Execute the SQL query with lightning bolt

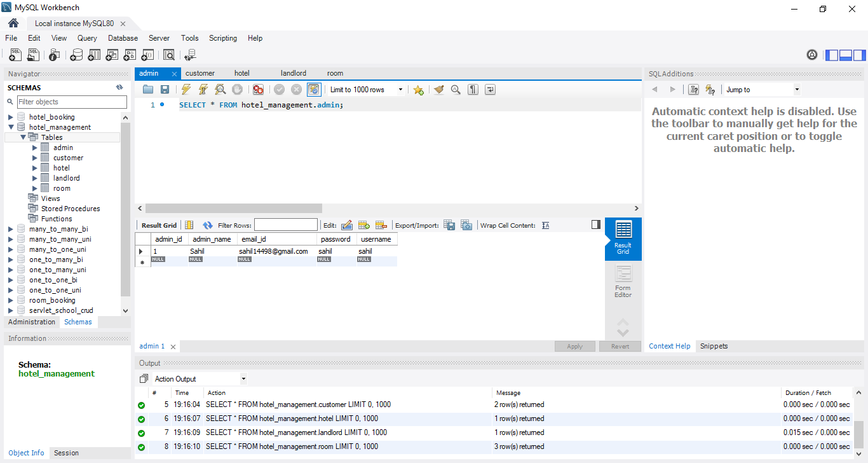186,90
